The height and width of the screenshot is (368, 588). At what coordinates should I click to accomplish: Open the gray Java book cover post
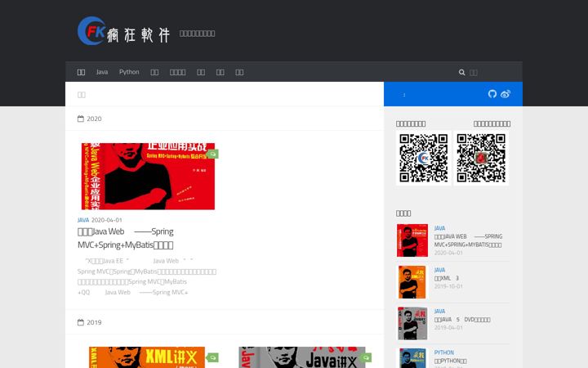pos(302,357)
